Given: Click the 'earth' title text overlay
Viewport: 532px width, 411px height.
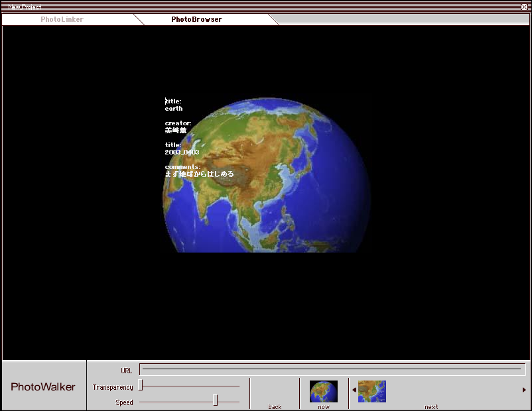Looking at the screenshot, I should click(174, 109).
